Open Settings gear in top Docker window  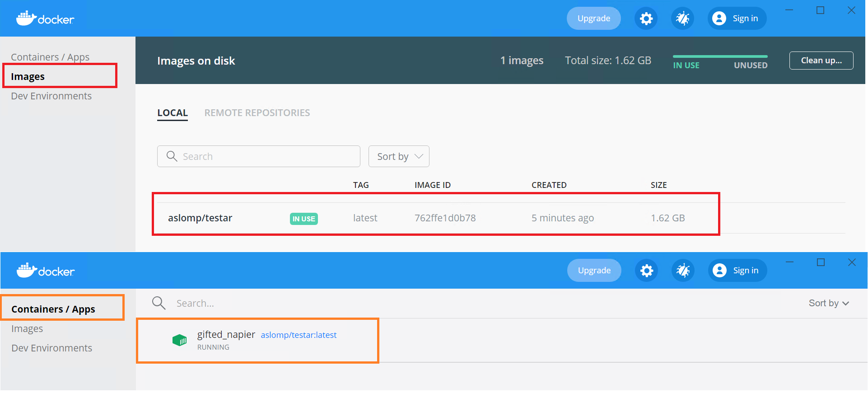646,19
